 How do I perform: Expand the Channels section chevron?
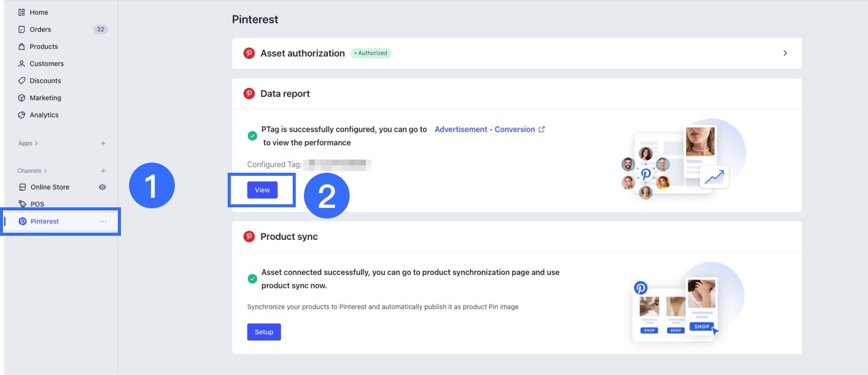coord(45,171)
